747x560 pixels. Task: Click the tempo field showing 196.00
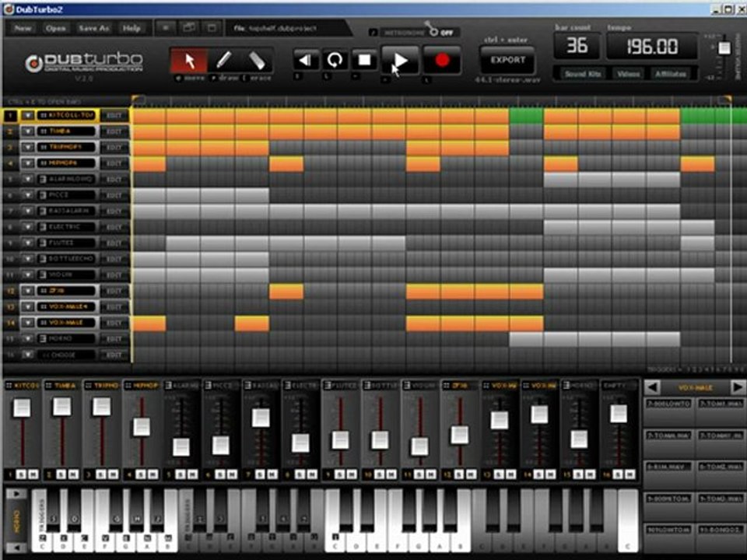pos(652,46)
